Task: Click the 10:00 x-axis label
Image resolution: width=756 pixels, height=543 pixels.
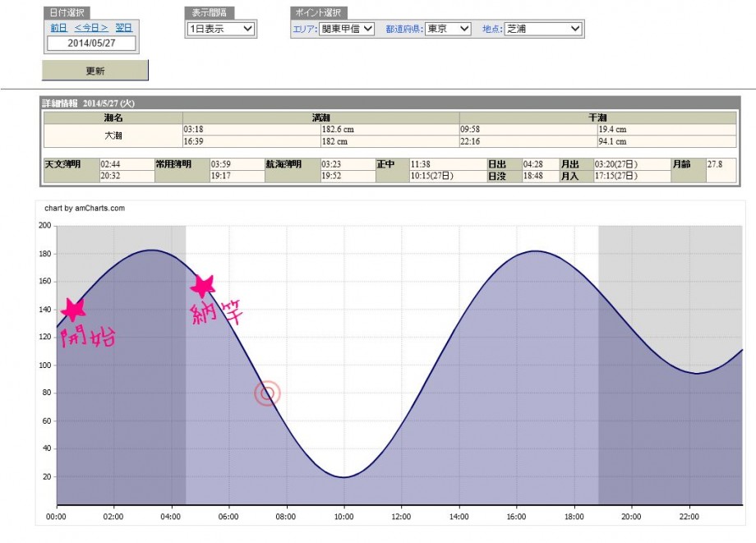Action: 343,517
